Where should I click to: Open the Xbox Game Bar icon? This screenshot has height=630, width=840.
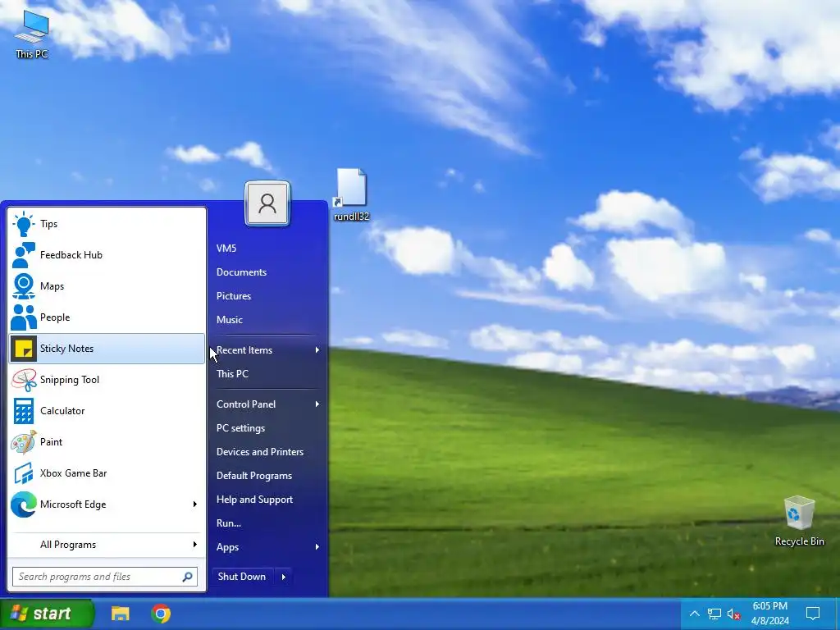point(24,473)
